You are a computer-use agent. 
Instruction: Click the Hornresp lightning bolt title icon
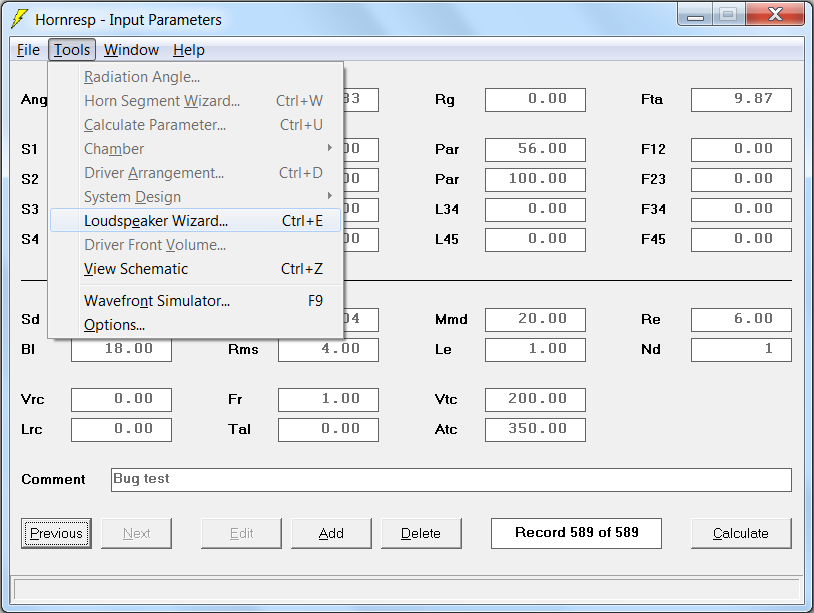[x=19, y=19]
